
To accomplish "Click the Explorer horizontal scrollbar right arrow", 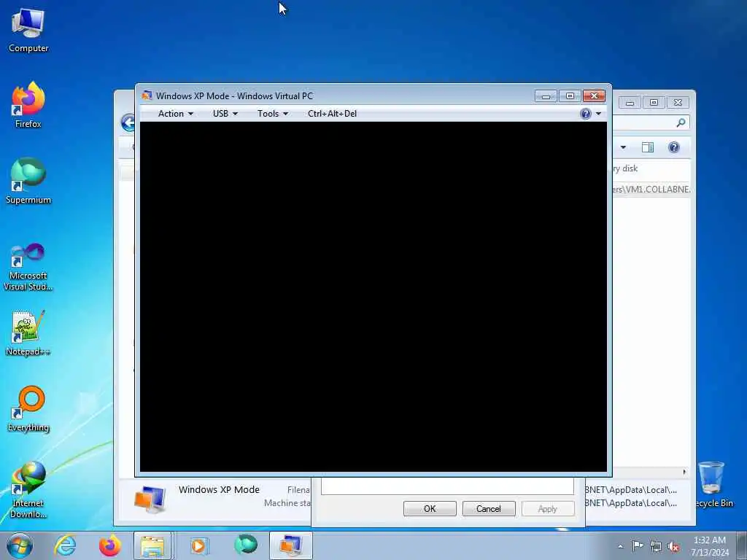I will [684, 472].
